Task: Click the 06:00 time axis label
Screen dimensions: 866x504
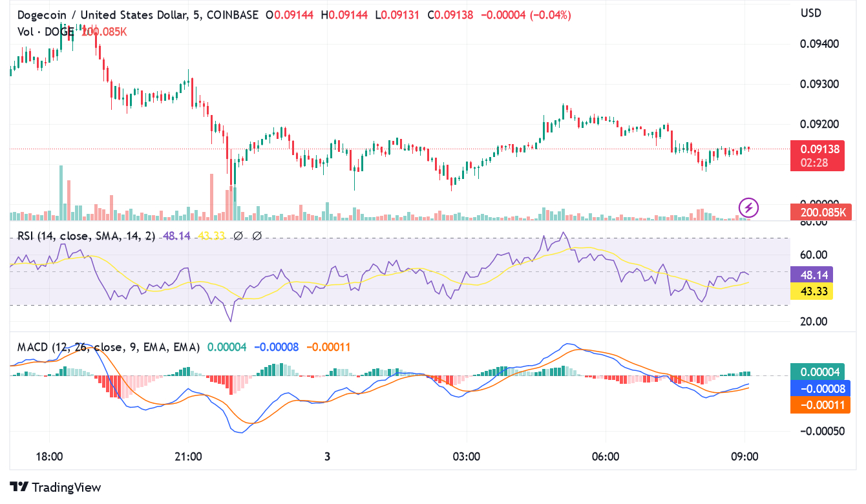Action: tap(605, 457)
